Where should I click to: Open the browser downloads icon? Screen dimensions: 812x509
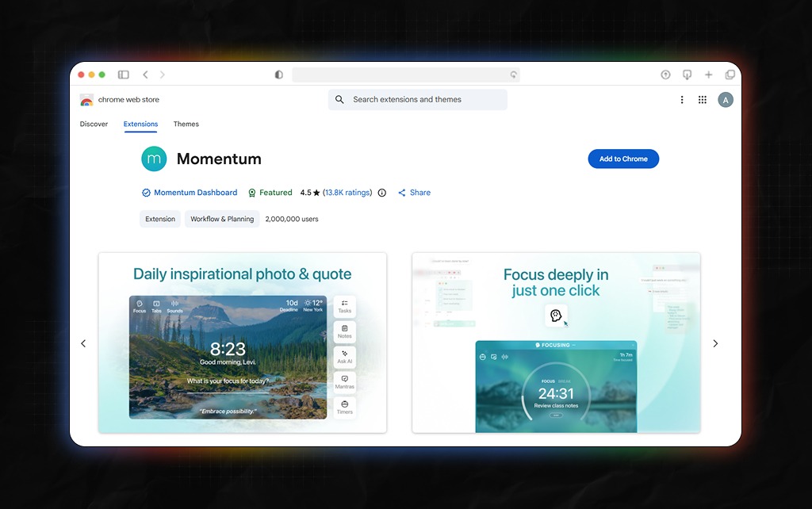[x=687, y=75]
